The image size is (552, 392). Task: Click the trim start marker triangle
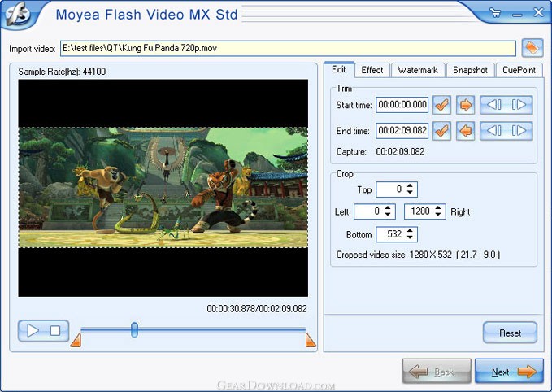coord(76,341)
